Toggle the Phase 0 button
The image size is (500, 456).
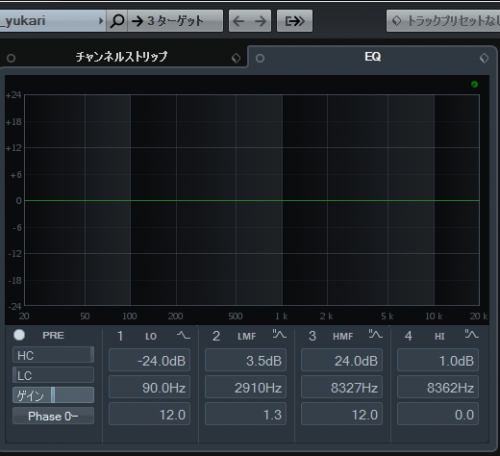(53, 416)
